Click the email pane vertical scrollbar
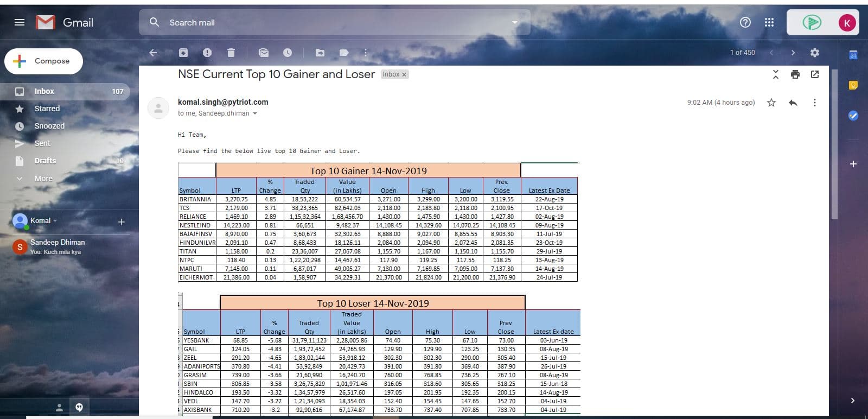Image resolution: width=868 pixels, height=419 pixels. pyautogui.click(x=834, y=144)
